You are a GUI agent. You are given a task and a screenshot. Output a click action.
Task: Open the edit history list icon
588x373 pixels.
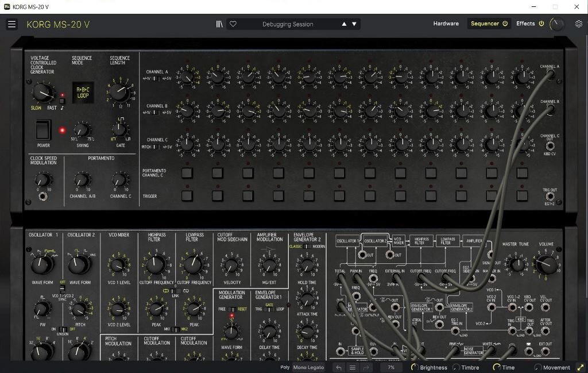click(353, 368)
